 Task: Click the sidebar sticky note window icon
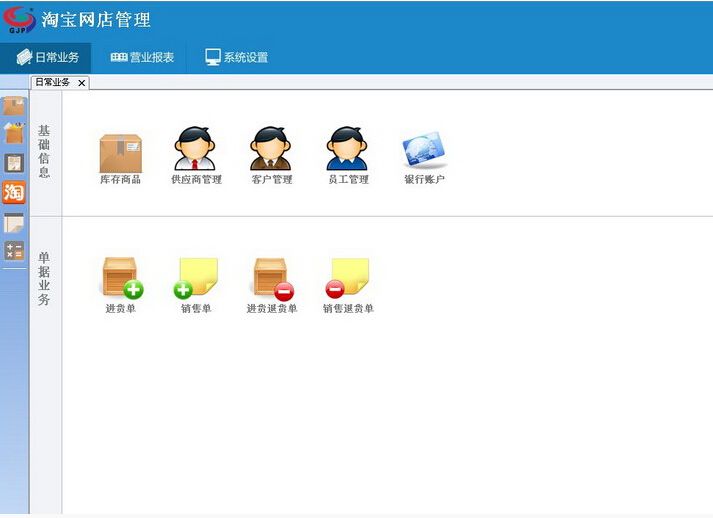(14, 223)
